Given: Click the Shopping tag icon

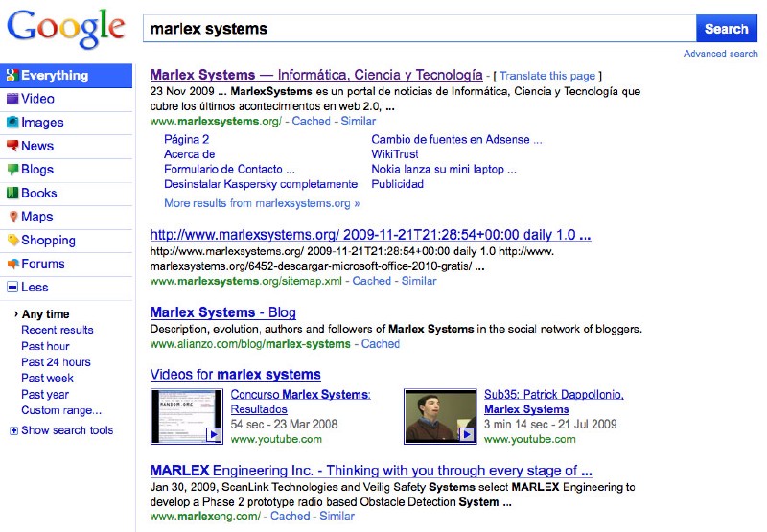Looking at the screenshot, I should click(x=12, y=240).
